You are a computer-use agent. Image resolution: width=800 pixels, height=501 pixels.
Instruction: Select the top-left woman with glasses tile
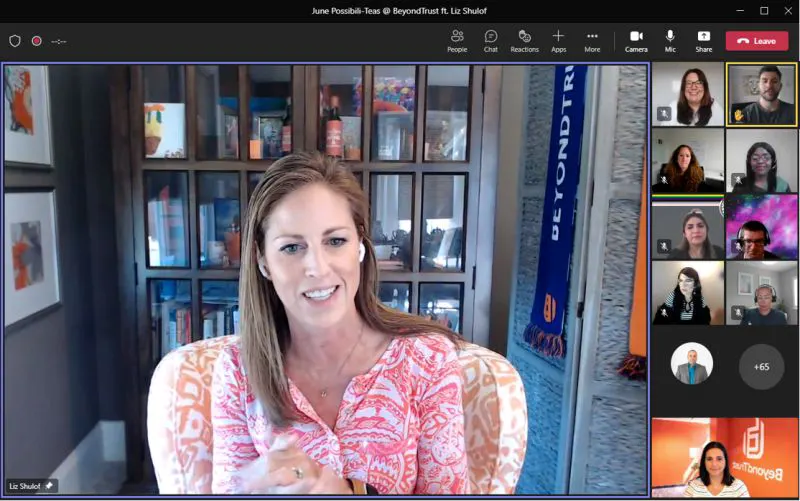(x=688, y=94)
